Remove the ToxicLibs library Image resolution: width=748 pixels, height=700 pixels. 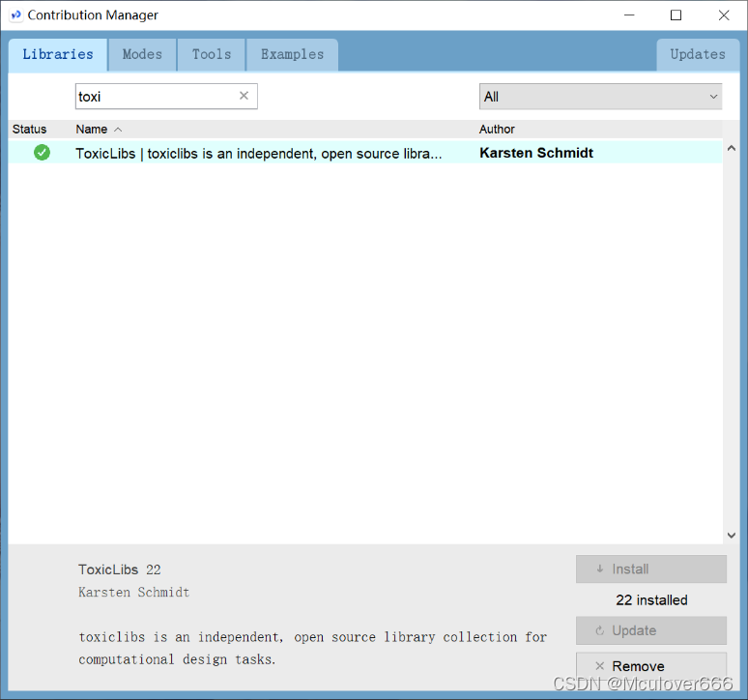click(x=651, y=665)
